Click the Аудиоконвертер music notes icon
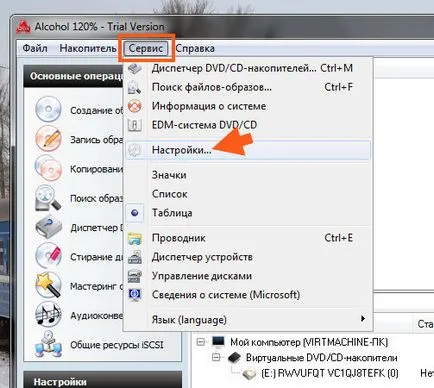This screenshot has height=388, width=434. coord(49,315)
